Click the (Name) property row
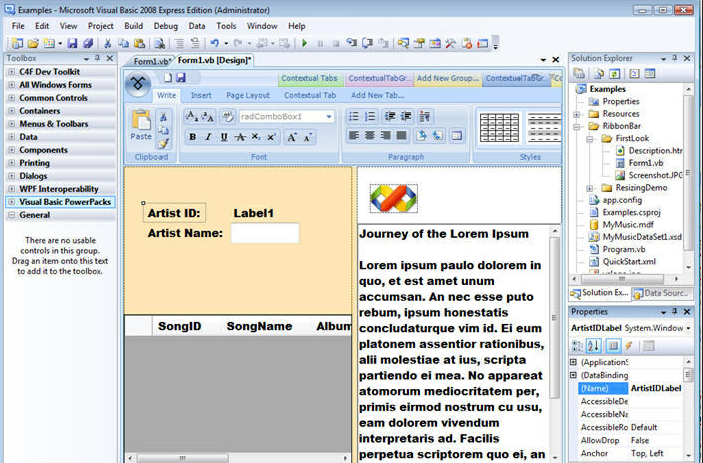Screen dimensions: 703x463 (632, 388)
